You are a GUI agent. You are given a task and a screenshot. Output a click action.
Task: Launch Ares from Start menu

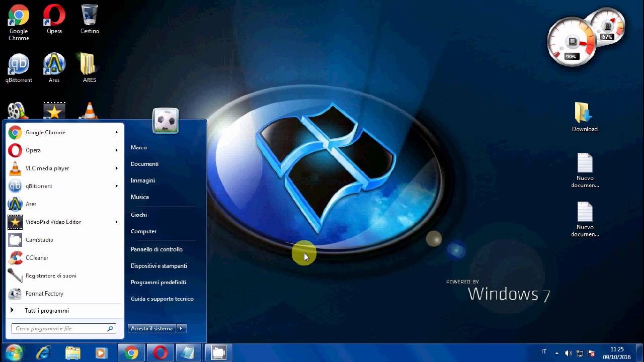click(x=63, y=204)
